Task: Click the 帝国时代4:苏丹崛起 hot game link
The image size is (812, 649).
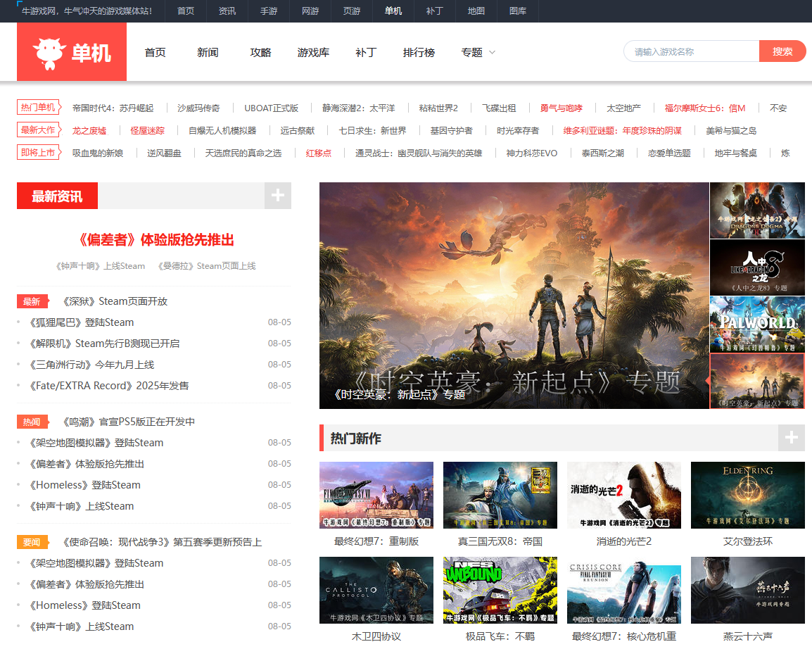Action: (x=113, y=108)
